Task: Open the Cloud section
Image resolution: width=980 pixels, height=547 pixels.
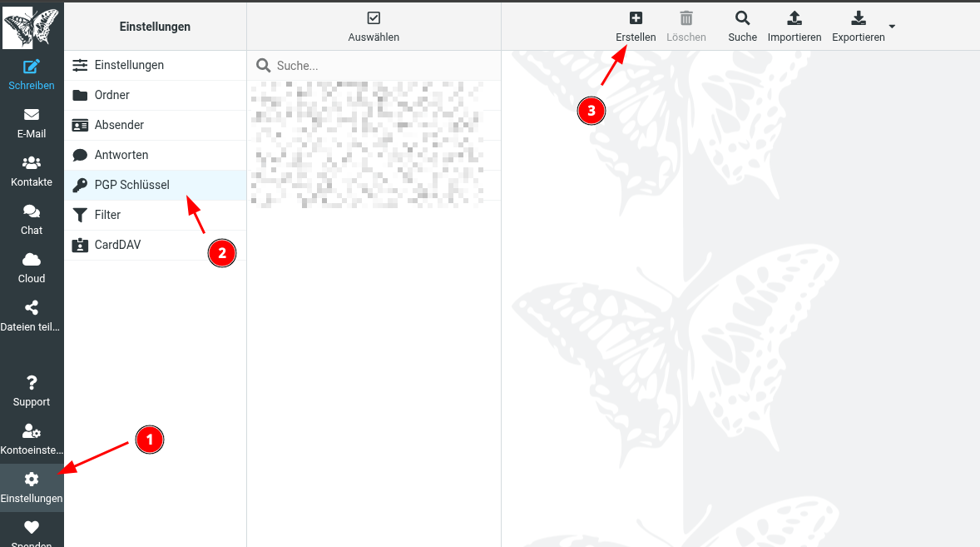Action: coord(32,268)
